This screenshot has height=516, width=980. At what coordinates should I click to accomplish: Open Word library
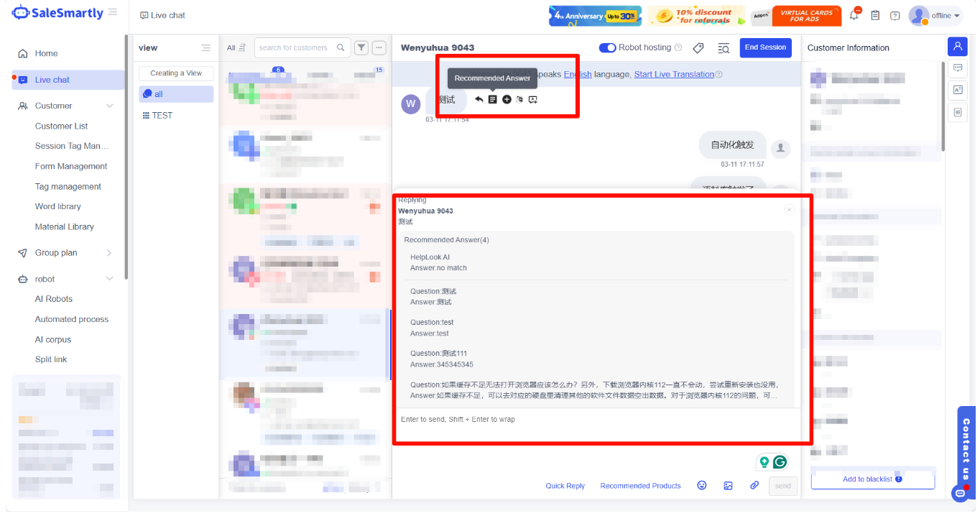[x=58, y=206]
